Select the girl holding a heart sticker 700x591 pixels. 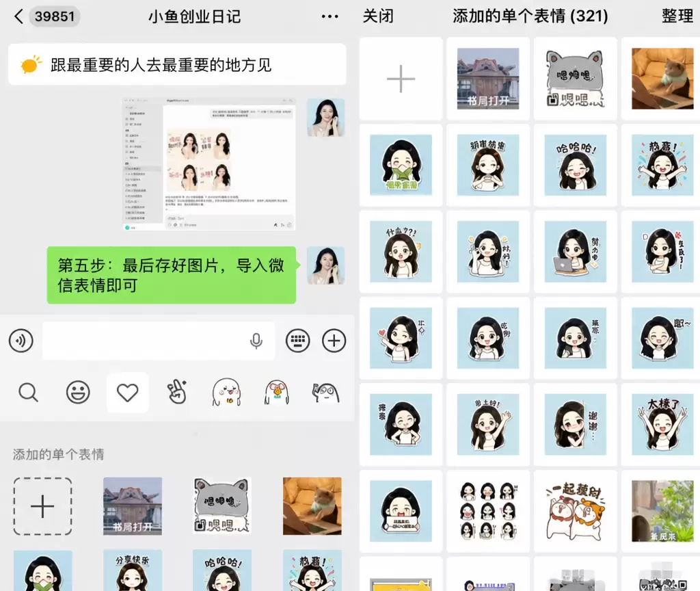(401, 338)
